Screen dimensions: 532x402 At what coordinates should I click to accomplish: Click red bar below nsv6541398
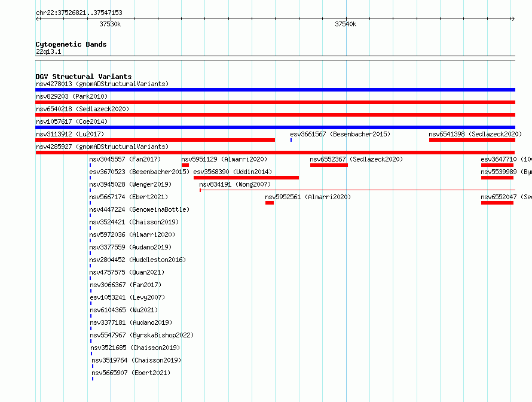point(472,140)
